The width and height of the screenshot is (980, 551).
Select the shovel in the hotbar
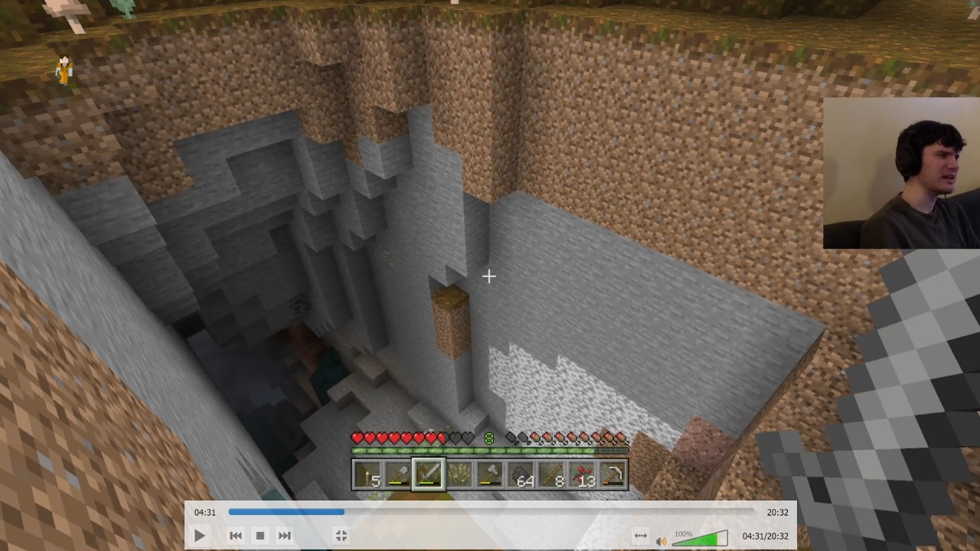(398, 474)
